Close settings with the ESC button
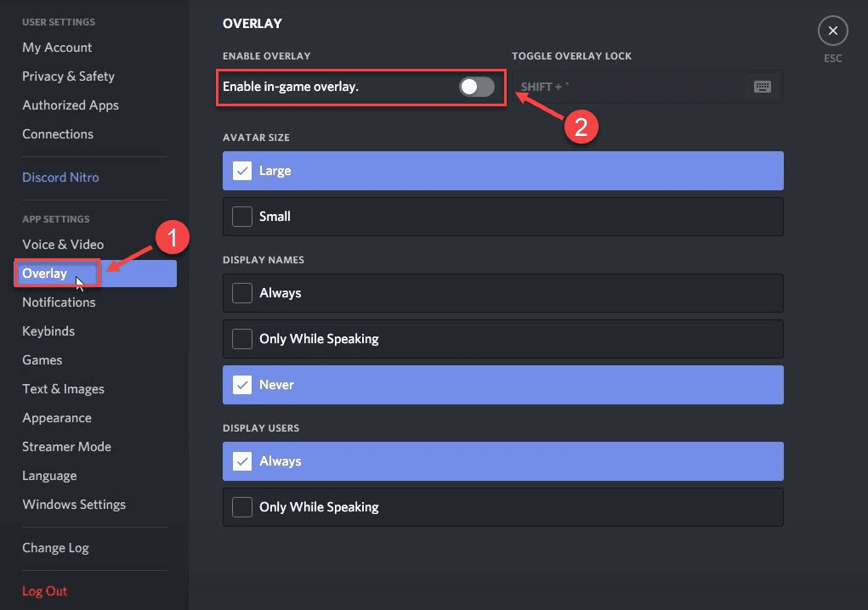The width and height of the screenshot is (868, 610). click(831, 31)
